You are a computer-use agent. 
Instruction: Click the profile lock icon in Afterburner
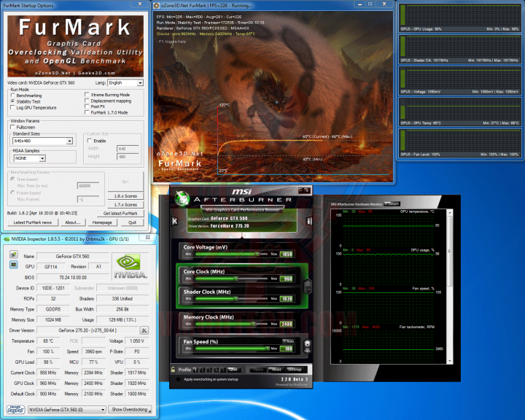click(x=173, y=370)
